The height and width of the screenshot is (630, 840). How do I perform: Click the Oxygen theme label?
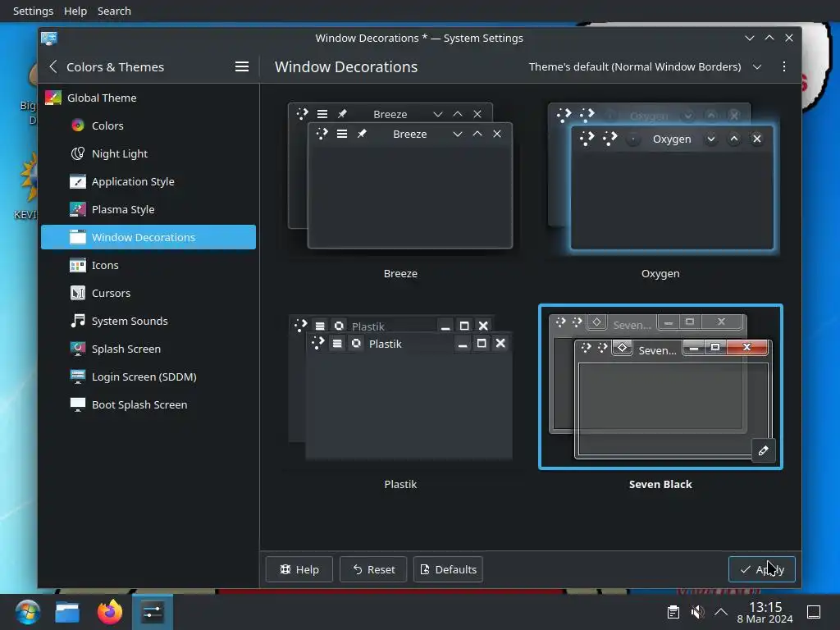click(x=660, y=273)
